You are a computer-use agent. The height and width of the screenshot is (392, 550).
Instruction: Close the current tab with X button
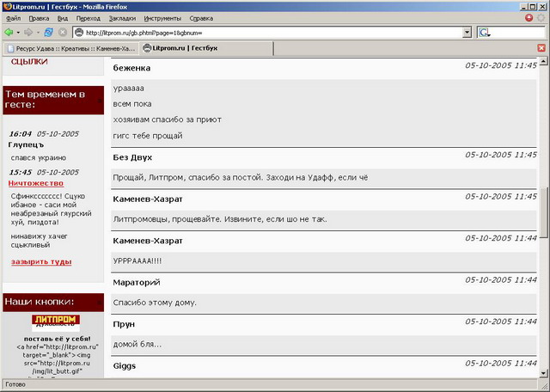pos(540,48)
